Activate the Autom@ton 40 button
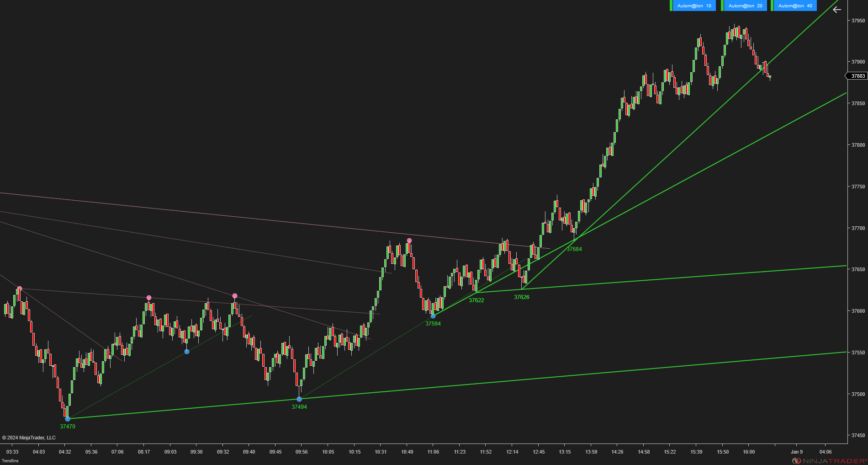868x465 pixels. point(795,5)
